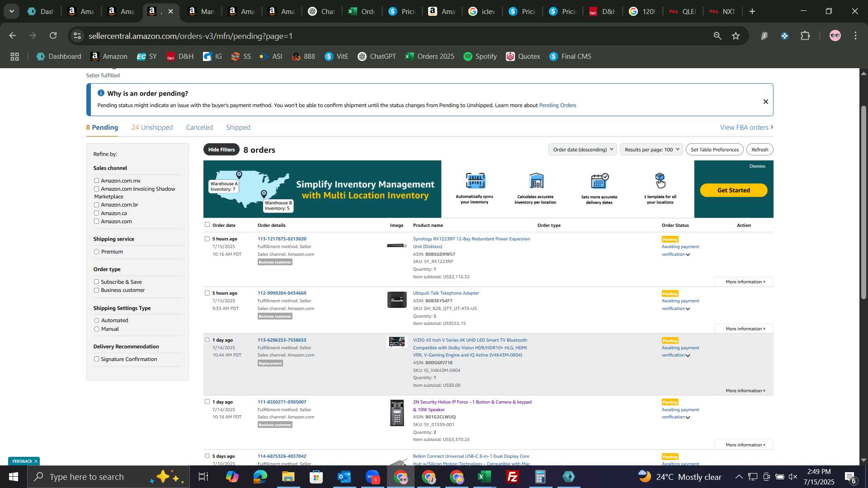Expand More information for the VIZIO order

tap(745, 391)
